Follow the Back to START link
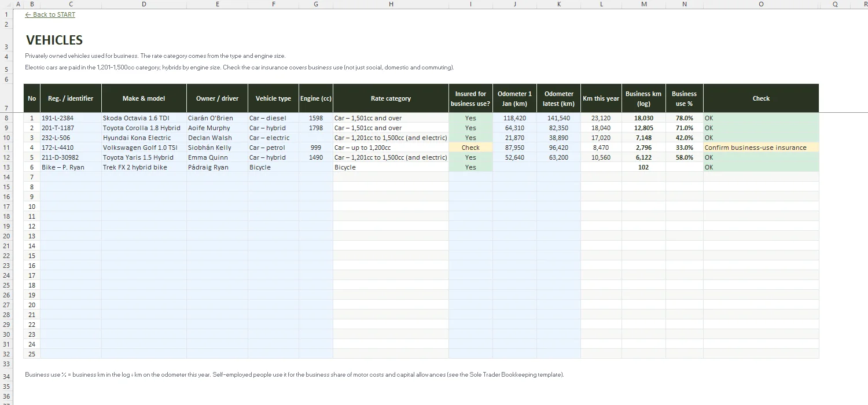Screen dimensions: 868x405 coord(50,14)
